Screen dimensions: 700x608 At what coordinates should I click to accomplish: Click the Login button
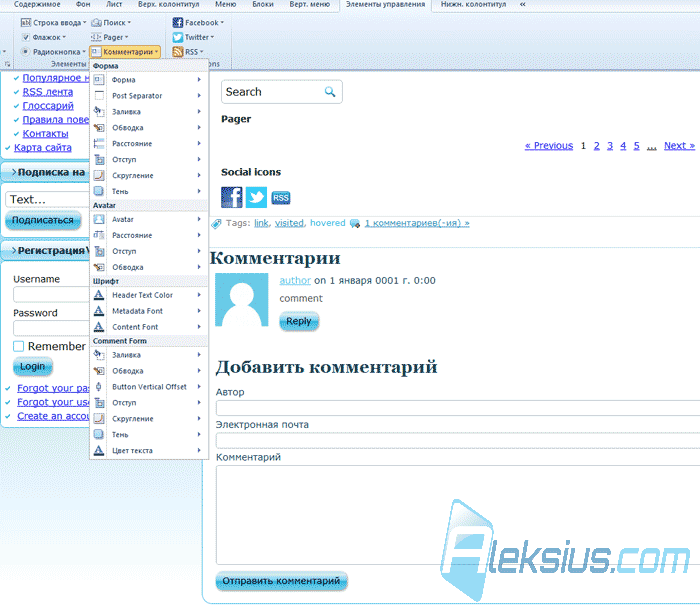(x=33, y=366)
